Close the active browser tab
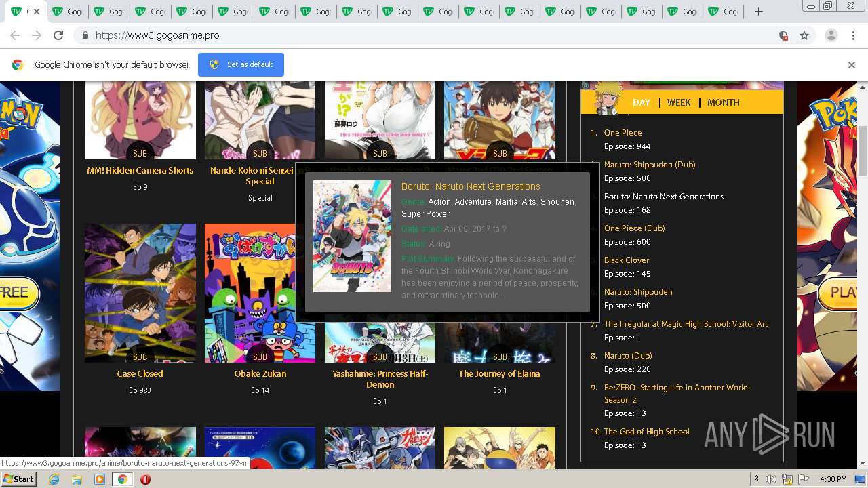Image resolution: width=868 pixels, height=488 pixels. (37, 12)
